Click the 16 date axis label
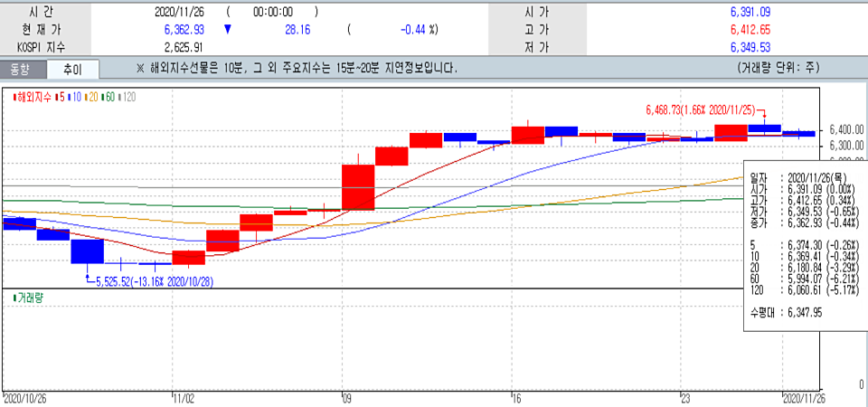The image size is (868, 407). click(x=517, y=398)
